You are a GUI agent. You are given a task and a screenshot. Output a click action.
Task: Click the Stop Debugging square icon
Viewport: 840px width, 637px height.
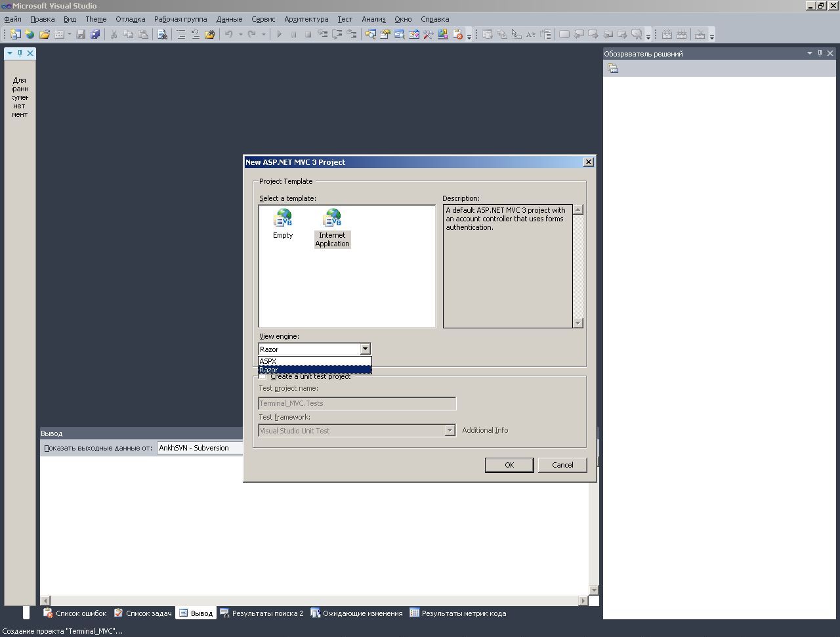[x=308, y=34]
